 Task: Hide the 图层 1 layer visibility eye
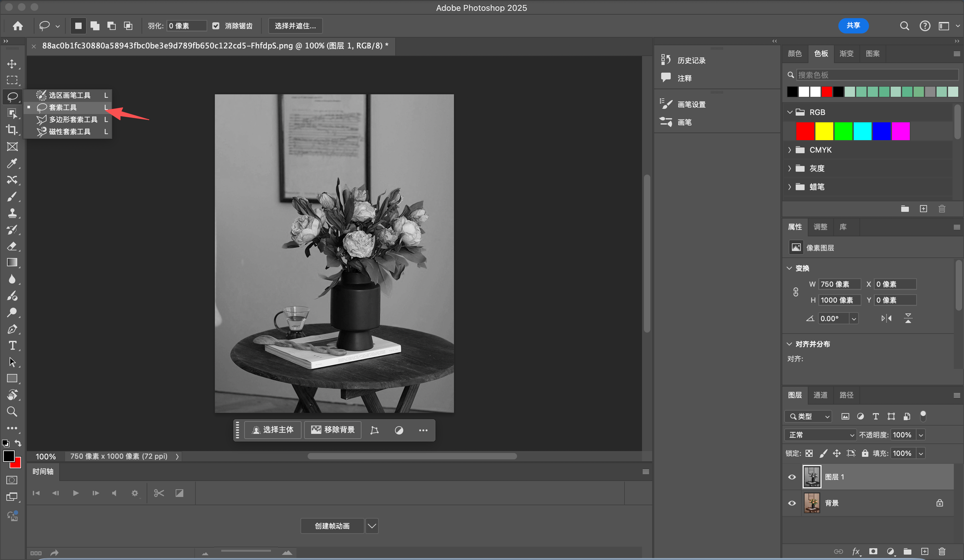[x=792, y=477]
